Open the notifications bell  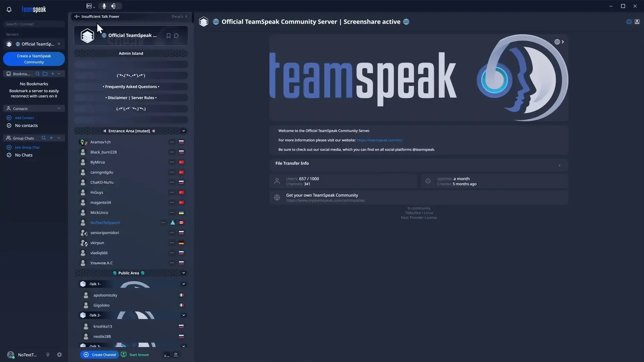(x=9, y=9)
